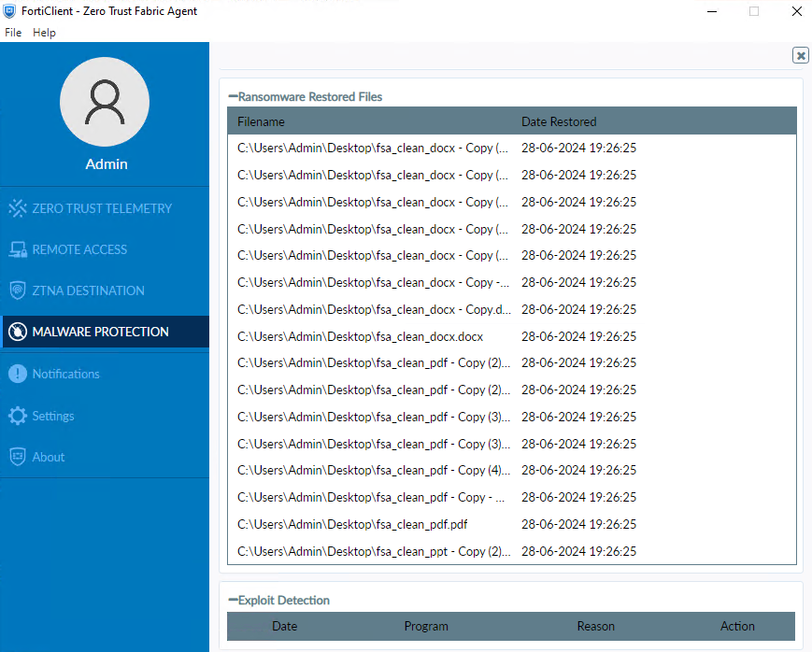Collapse the Exploit Detection section

234,601
